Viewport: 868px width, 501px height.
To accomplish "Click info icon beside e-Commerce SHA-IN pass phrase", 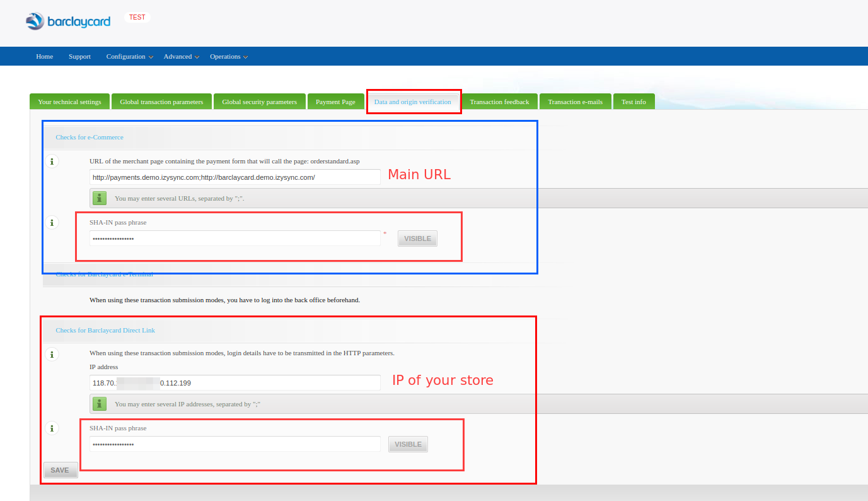I will [x=52, y=222].
